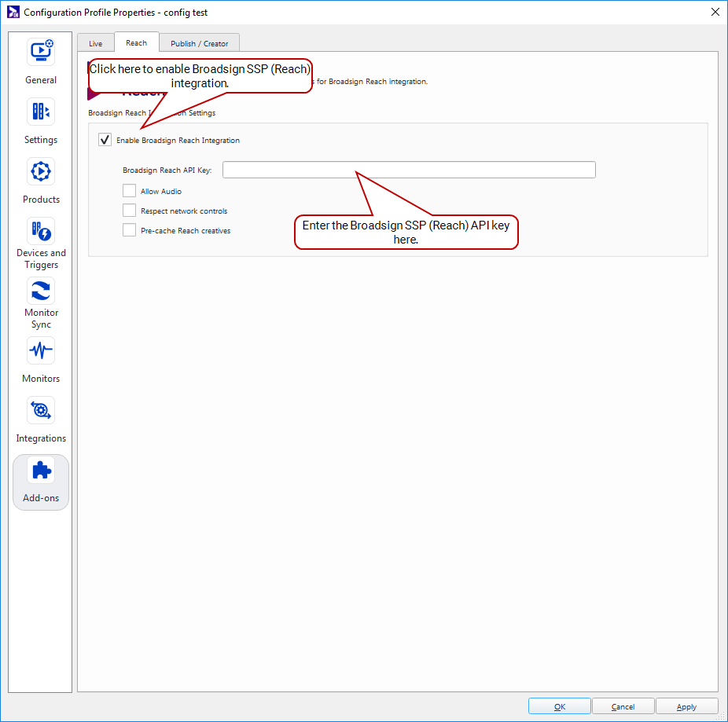Open Devices and Triggers section icon
Viewport: 728px width, 722px height.
click(x=41, y=231)
